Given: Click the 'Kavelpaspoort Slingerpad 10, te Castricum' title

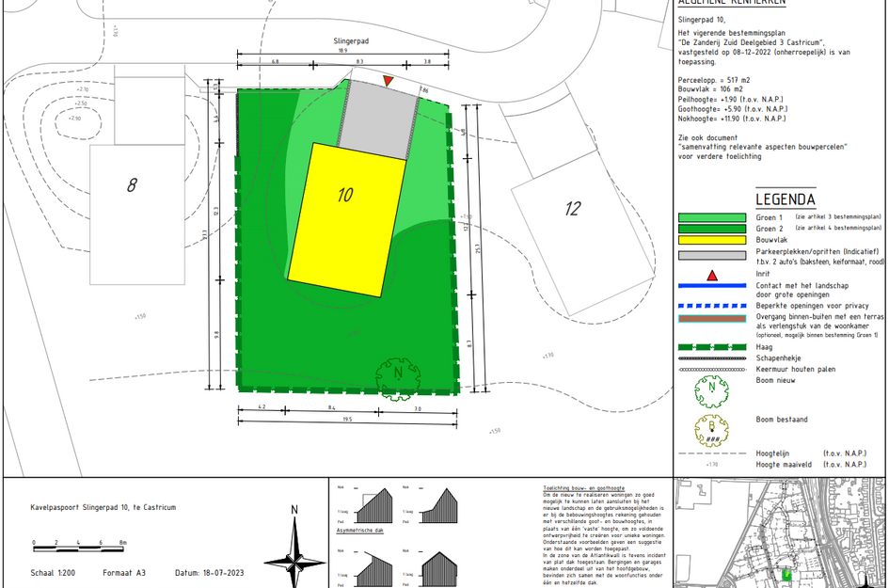Looking at the screenshot, I should tap(103, 507).
